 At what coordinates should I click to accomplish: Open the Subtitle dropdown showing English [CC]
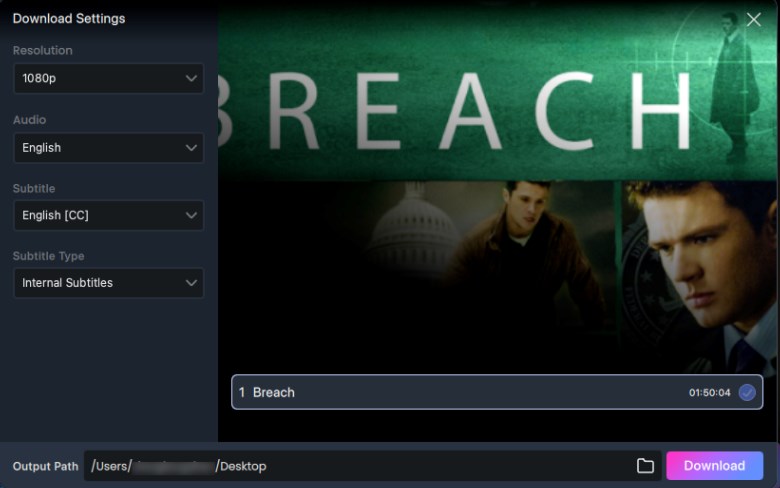108,215
